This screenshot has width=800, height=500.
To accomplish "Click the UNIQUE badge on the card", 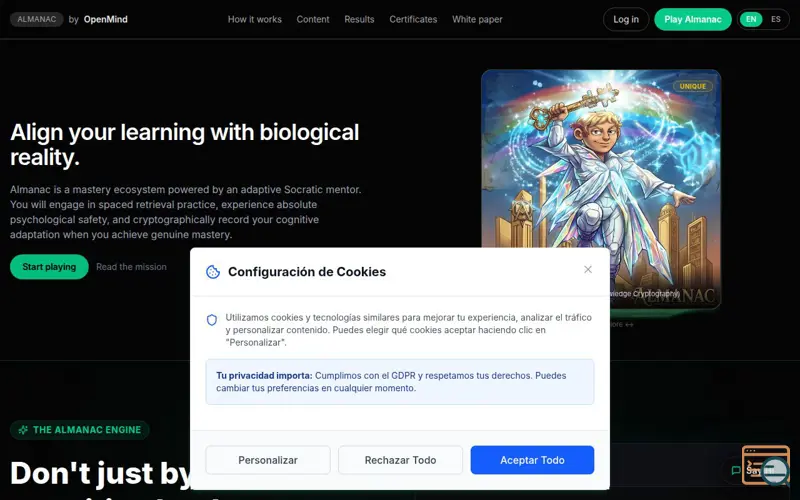I will [x=692, y=86].
